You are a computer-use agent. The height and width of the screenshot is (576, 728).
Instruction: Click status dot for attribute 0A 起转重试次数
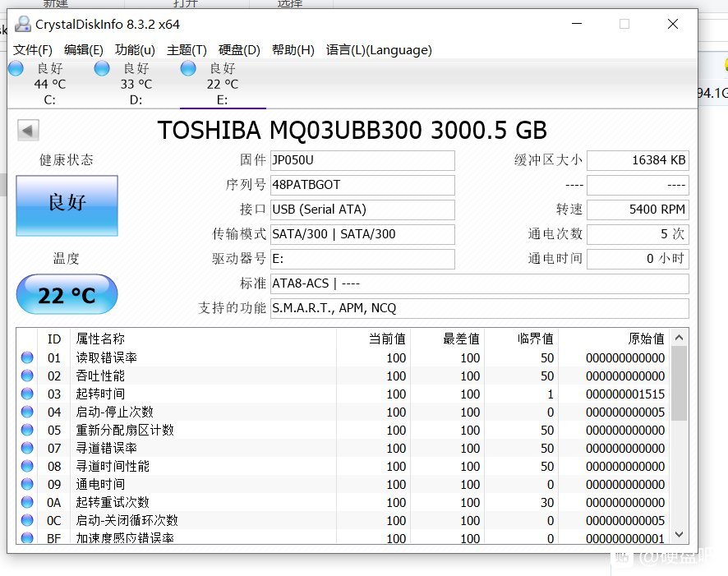click(27, 502)
